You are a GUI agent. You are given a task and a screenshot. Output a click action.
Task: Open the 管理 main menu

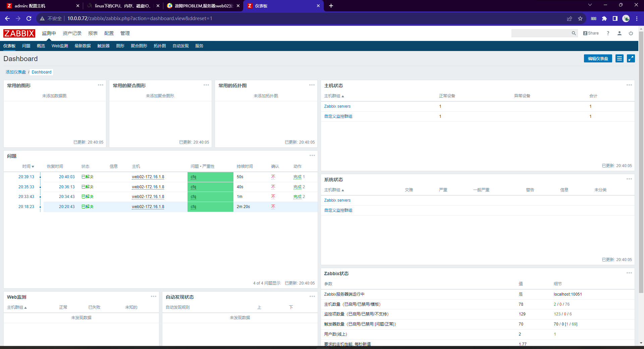coord(125,33)
